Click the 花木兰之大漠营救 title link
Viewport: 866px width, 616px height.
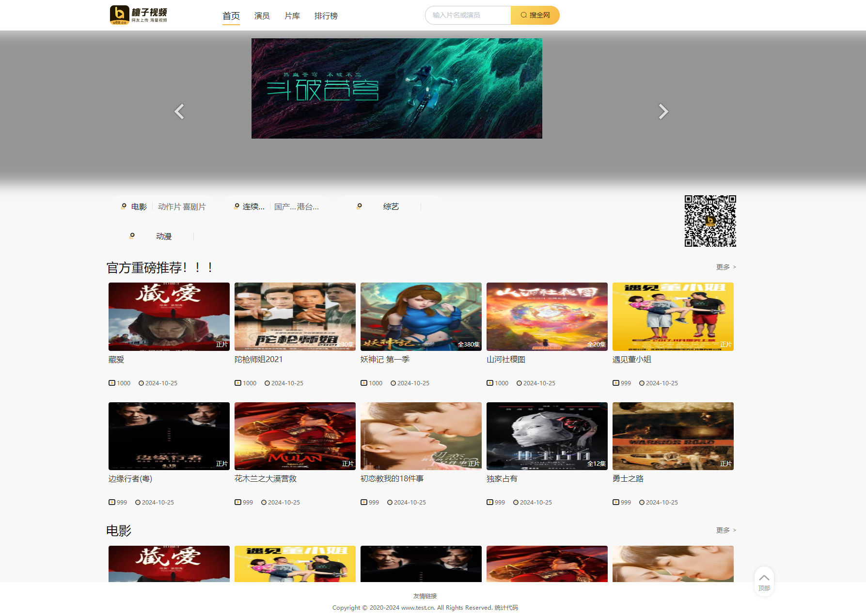pos(266,479)
